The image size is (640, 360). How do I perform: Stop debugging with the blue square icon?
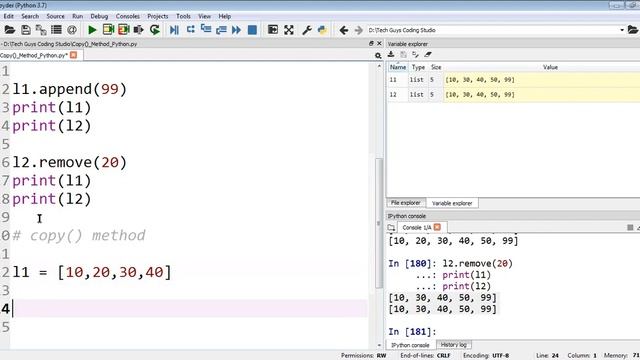[252, 30]
